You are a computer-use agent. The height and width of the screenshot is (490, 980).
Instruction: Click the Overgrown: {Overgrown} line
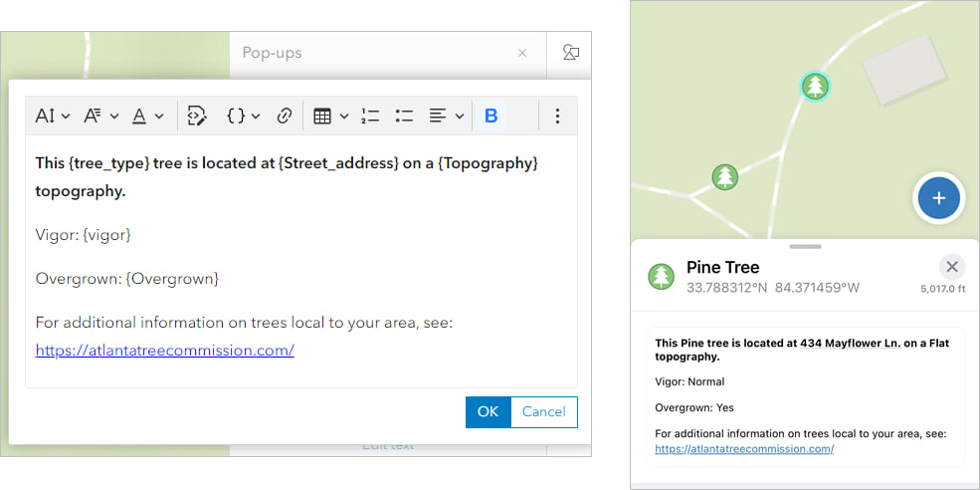click(127, 279)
